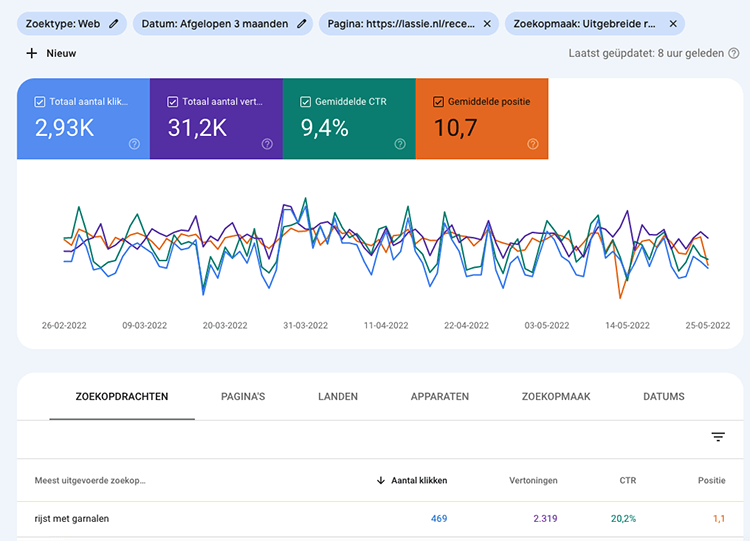Open the table filter rows icon
Image resolution: width=750 pixels, height=541 pixels.
point(718,437)
